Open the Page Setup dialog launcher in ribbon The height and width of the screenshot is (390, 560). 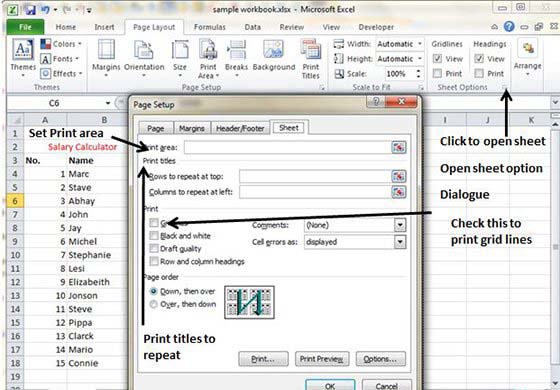(x=322, y=88)
